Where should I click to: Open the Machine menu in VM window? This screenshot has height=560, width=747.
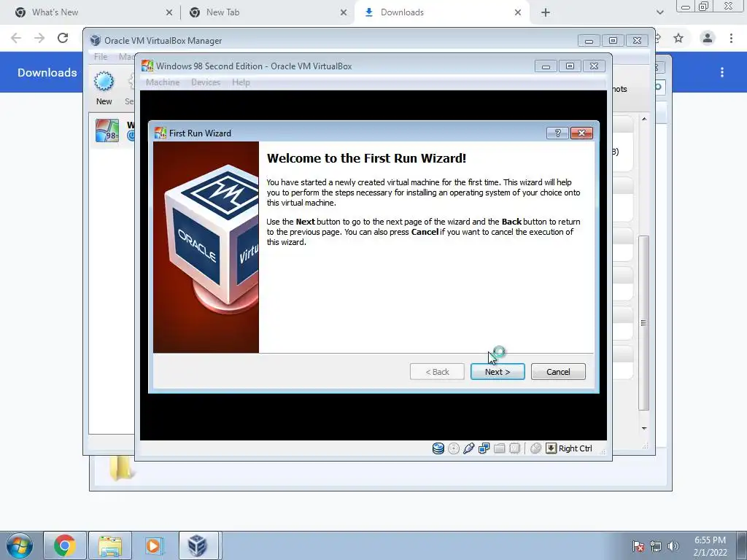(163, 82)
